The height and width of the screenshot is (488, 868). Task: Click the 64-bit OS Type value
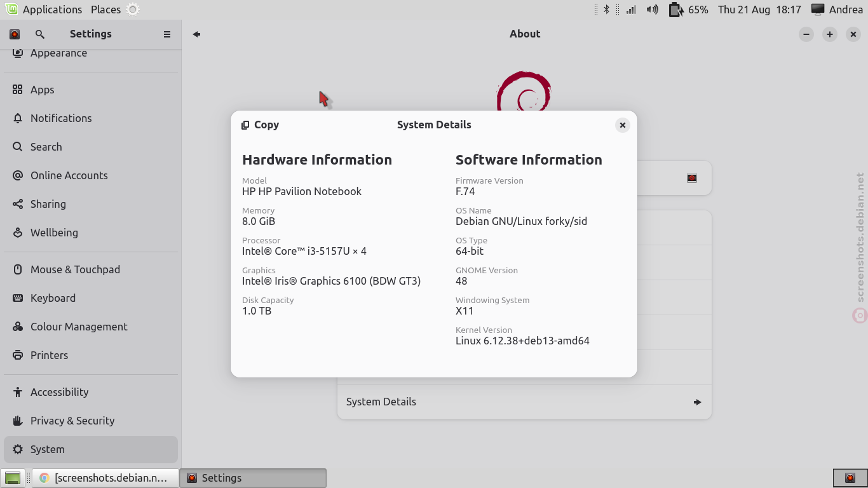click(470, 251)
